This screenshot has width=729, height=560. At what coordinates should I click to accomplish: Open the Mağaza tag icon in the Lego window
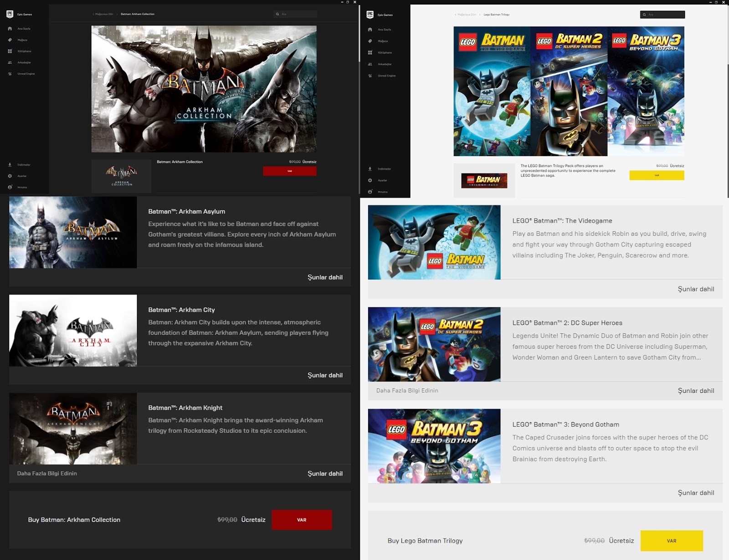tap(370, 41)
